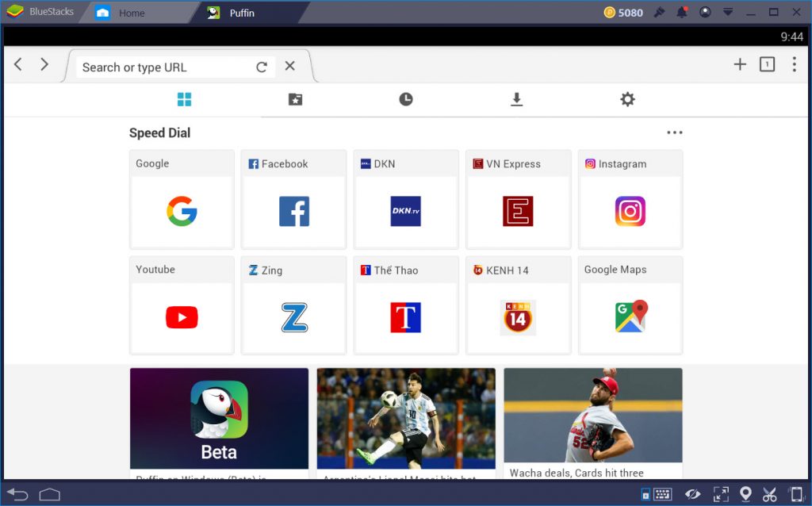This screenshot has width=812, height=506.
Task: Open the Instagram speed dial tile
Action: click(x=630, y=199)
